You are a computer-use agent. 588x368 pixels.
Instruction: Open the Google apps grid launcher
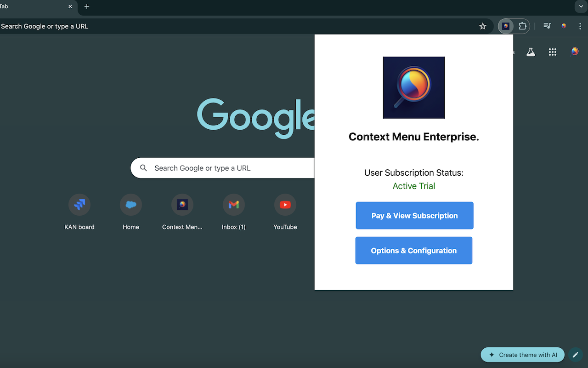pyautogui.click(x=552, y=52)
